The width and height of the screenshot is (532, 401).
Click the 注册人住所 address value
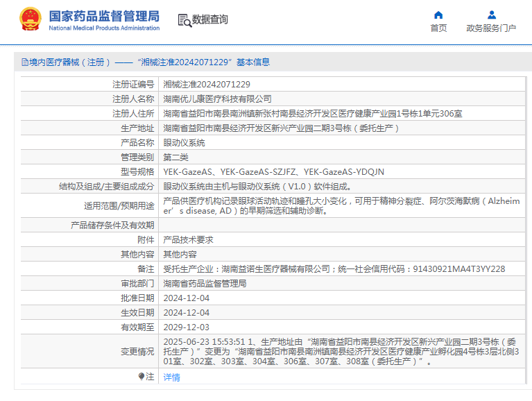313,114
